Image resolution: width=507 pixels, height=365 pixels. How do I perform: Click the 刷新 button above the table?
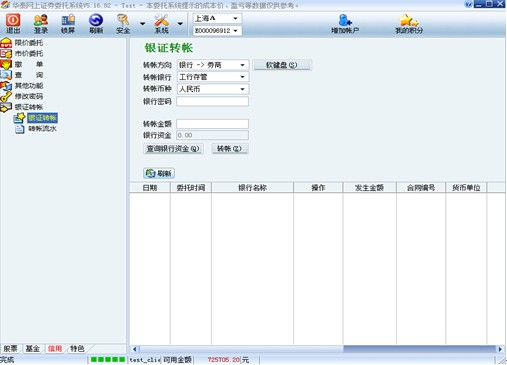coord(159,173)
